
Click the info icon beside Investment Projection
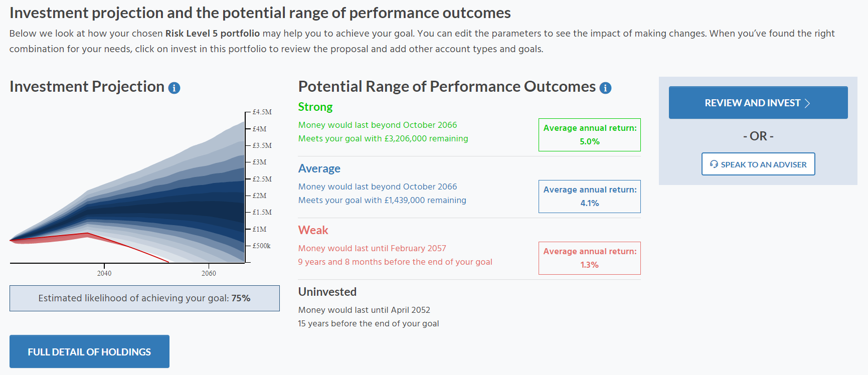[174, 88]
